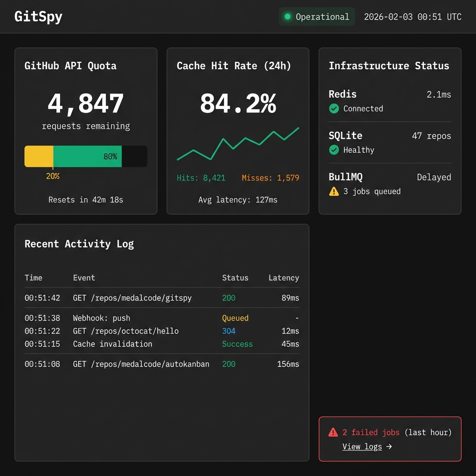Click the SQLite Healthy checkmark icon
The height and width of the screenshot is (476, 476).
334,150
